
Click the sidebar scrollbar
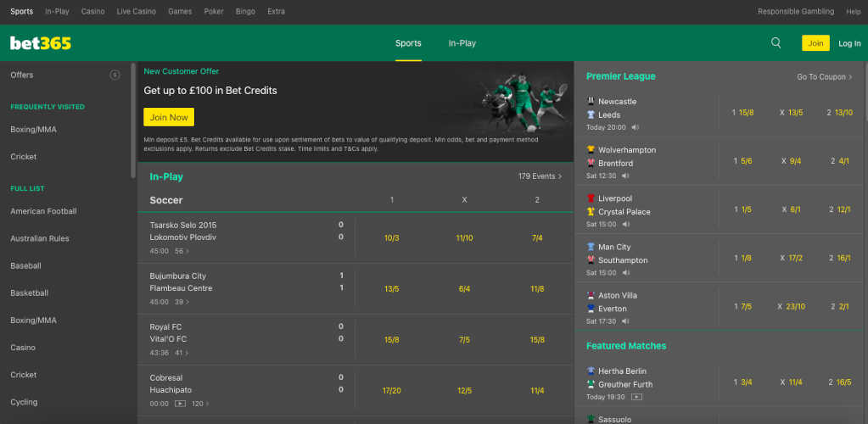[133, 120]
